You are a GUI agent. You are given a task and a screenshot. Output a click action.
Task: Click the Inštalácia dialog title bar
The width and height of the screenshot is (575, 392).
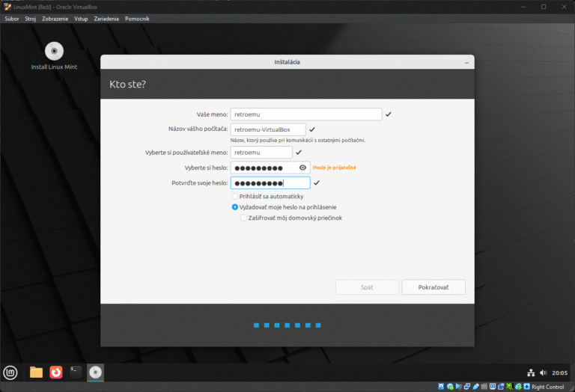[287, 62]
